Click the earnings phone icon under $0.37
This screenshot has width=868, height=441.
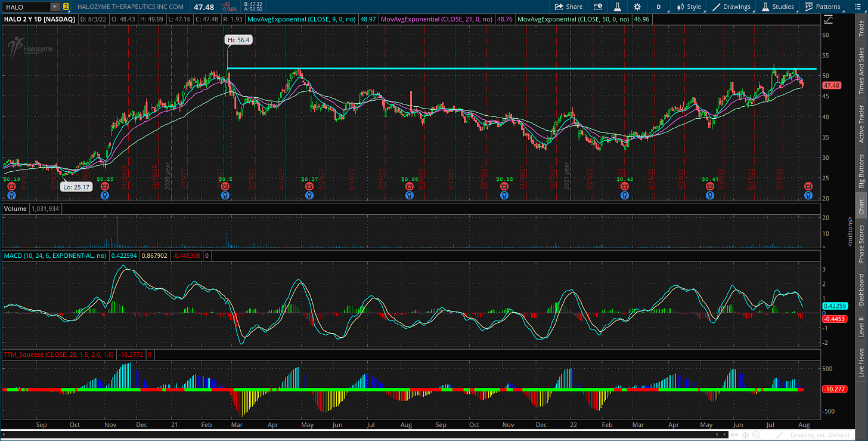click(x=309, y=187)
